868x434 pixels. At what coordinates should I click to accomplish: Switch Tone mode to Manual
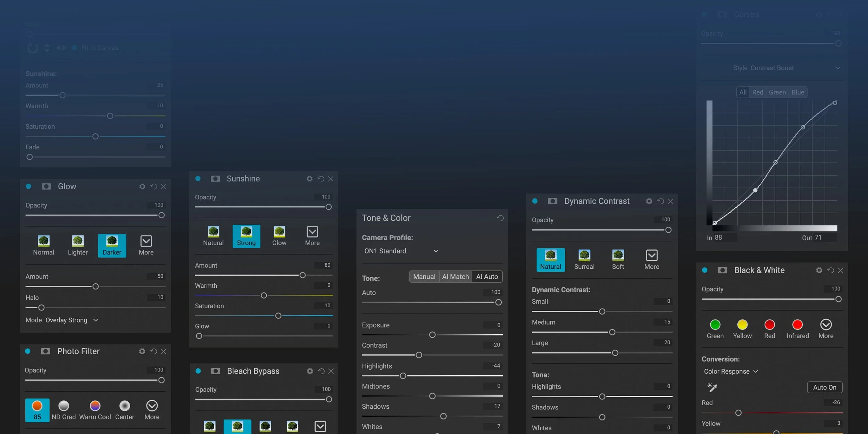tap(424, 277)
